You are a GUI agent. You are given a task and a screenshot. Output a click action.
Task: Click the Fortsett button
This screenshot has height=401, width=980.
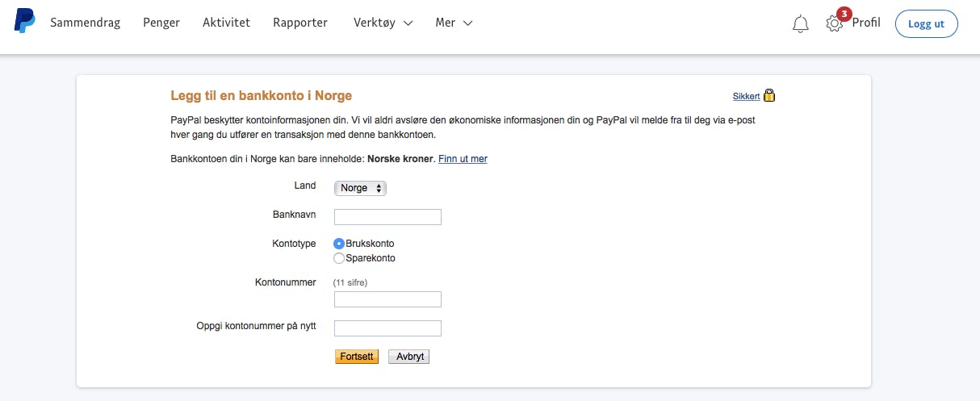[x=357, y=357]
